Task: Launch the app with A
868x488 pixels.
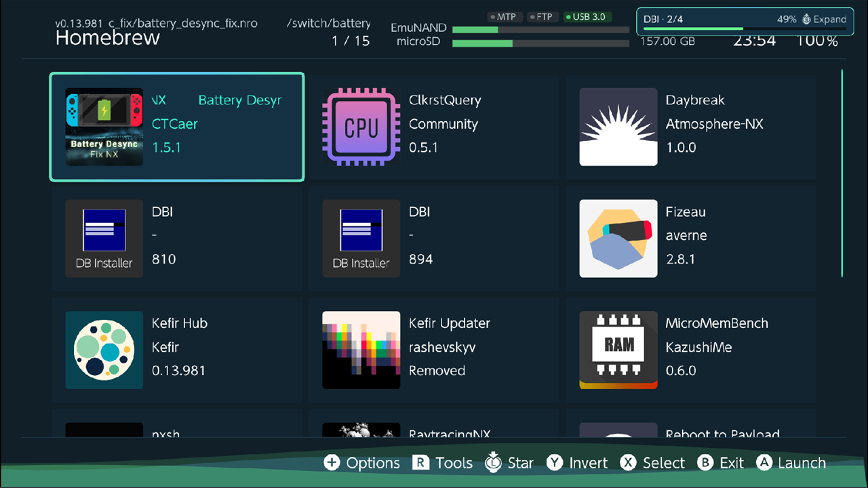Action: [x=791, y=463]
